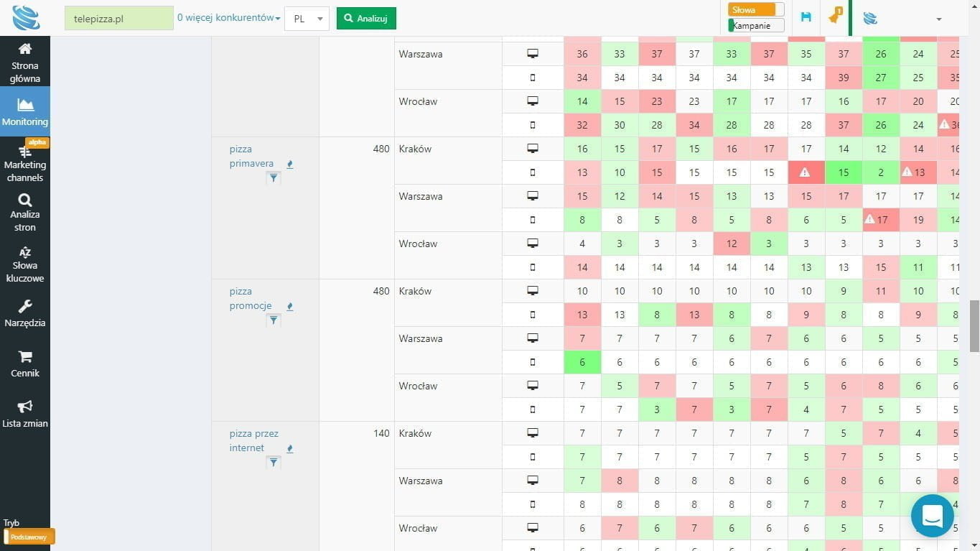
Task: Expand the '0 więcej konkurentów' selector
Action: coord(228,17)
